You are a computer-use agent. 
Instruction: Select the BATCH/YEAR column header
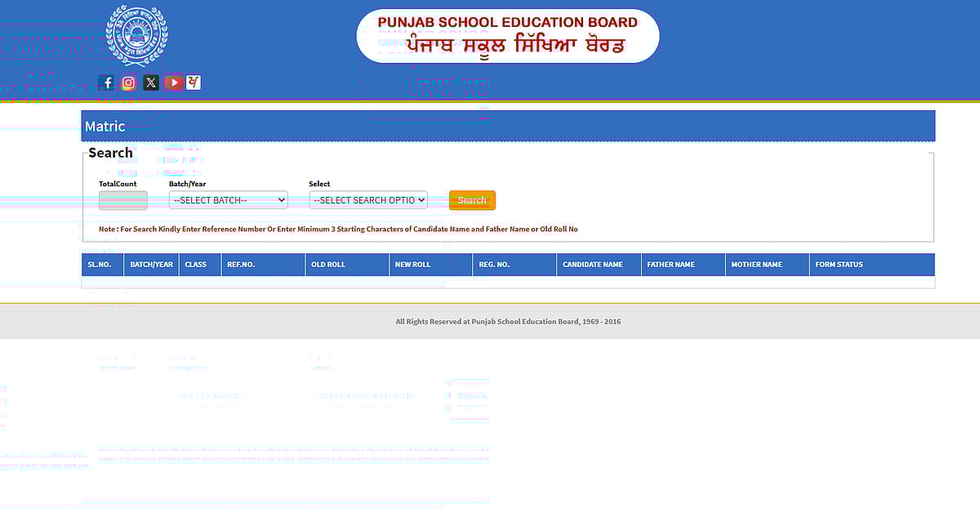coord(152,265)
